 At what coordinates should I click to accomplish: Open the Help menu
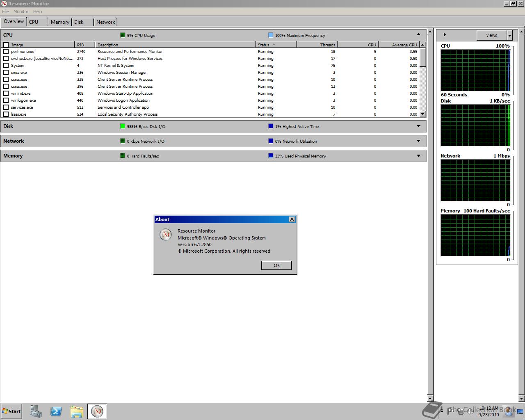(38, 11)
